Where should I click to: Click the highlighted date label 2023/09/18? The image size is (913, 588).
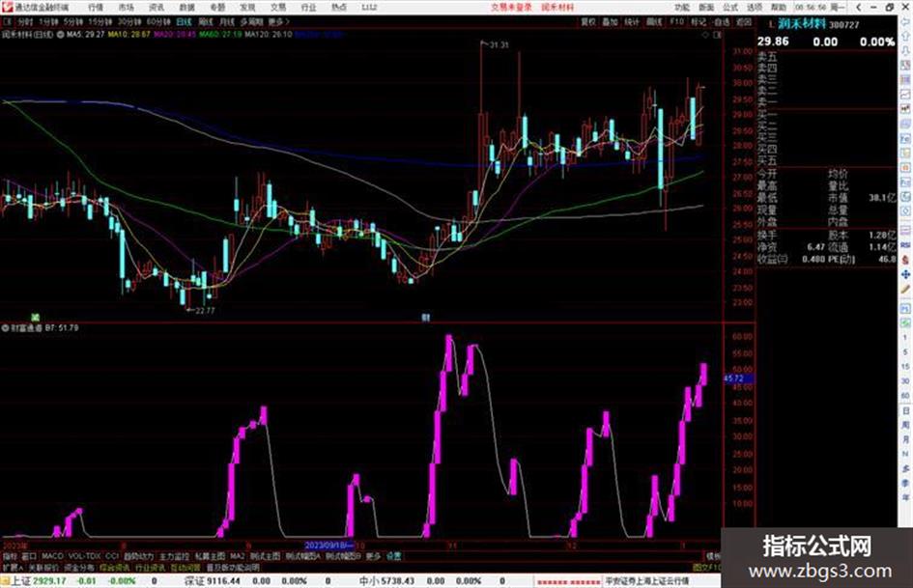pos(329,546)
